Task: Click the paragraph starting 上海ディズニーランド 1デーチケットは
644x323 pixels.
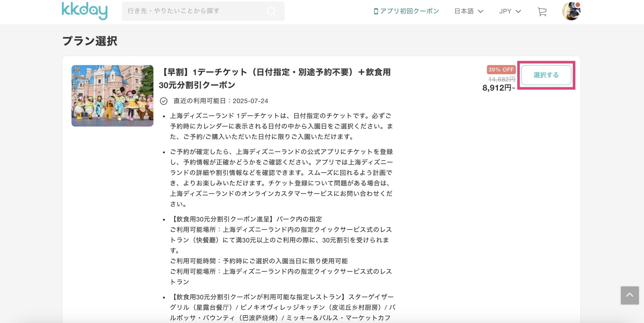Action: pyautogui.click(x=281, y=126)
